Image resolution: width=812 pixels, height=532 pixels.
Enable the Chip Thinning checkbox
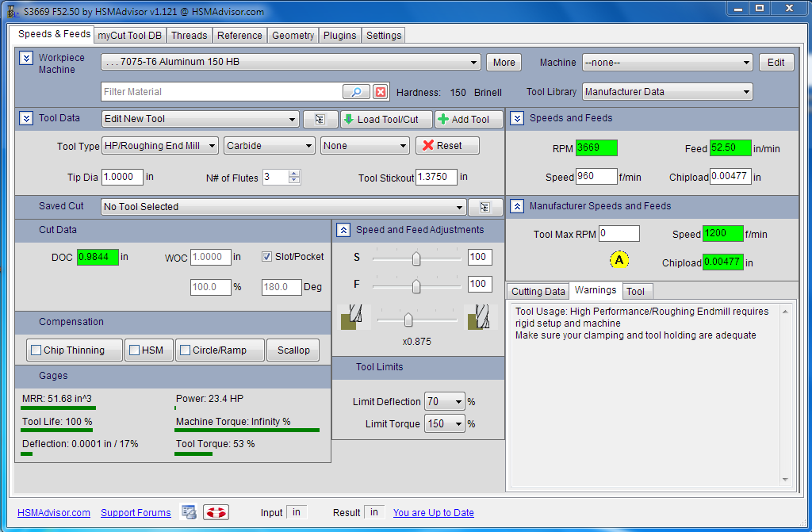[36, 350]
